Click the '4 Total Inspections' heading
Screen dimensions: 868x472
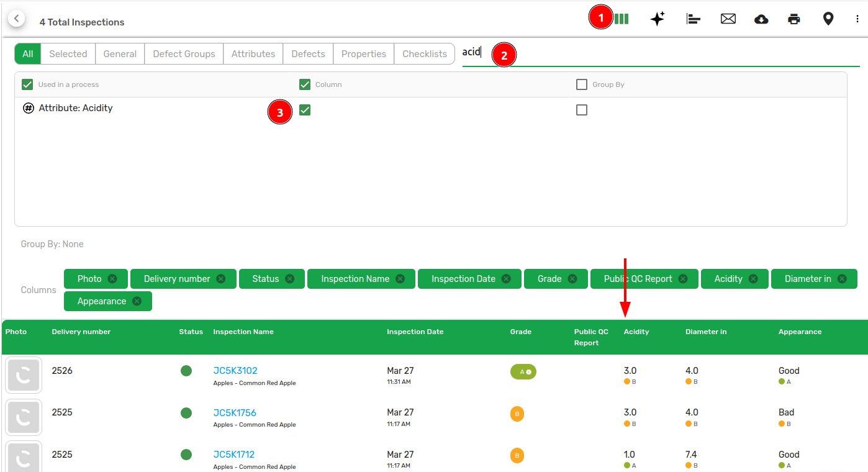[82, 22]
